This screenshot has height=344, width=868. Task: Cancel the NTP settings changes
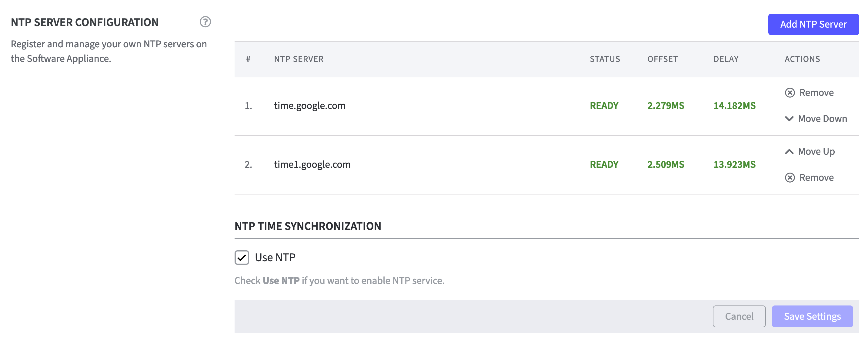(739, 316)
